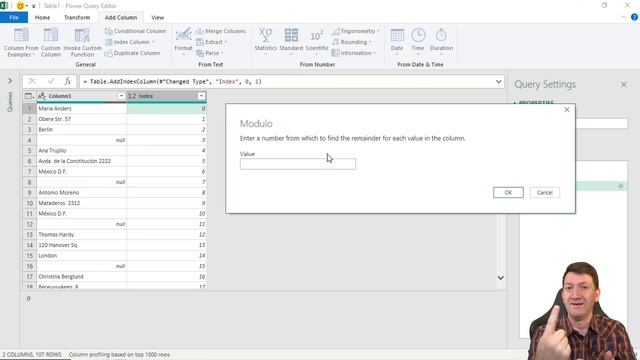The width and height of the screenshot is (640, 360).
Task: Open Column From Examples tool
Action: click(21, 42)
